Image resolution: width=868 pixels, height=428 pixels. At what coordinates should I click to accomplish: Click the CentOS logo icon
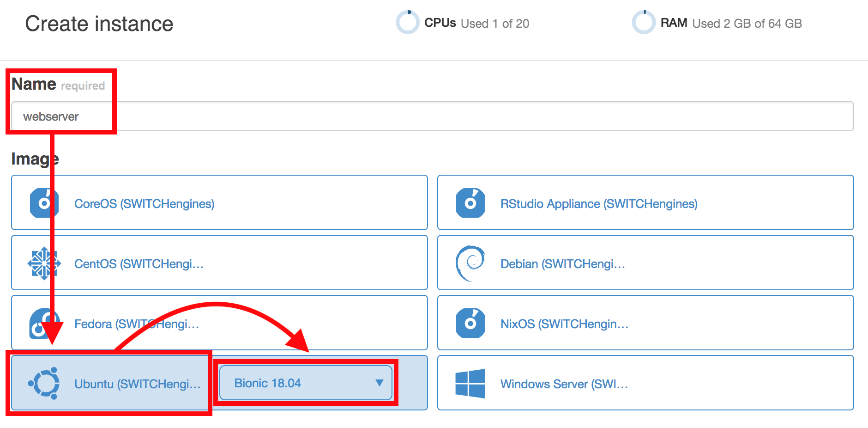(x=44, y=263)
